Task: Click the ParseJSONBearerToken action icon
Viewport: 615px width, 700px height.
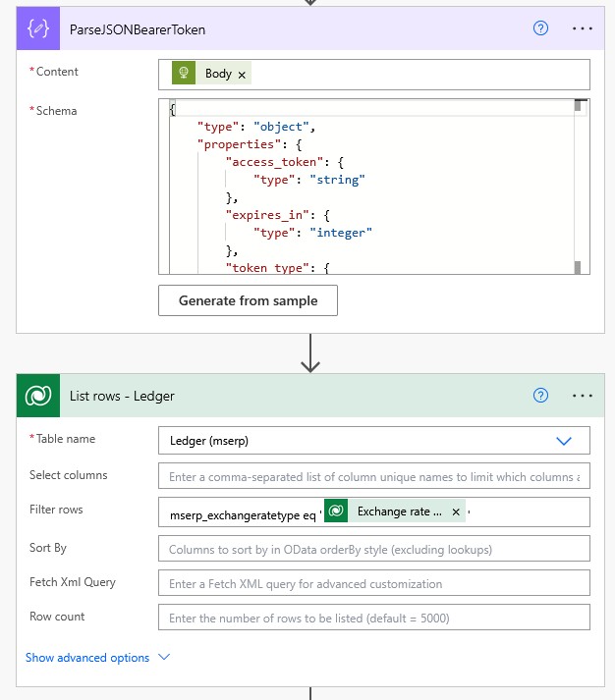Action: tap(38, 28)
